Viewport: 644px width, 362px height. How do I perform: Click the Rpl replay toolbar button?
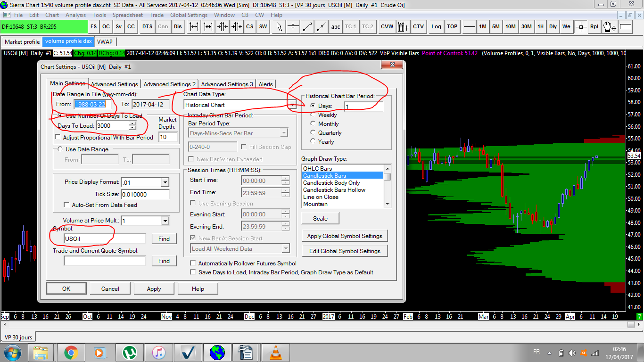pos(594,26)
